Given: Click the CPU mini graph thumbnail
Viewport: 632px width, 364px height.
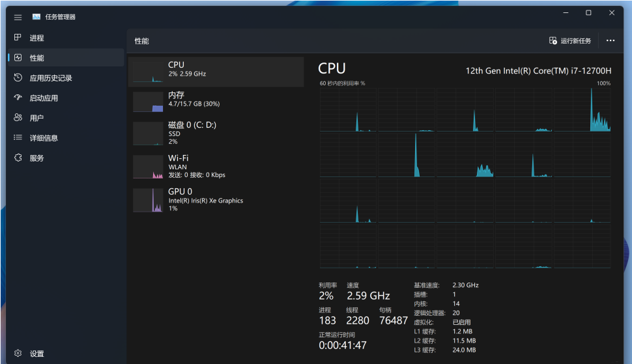Looking at the screenshot, I should [x=148, y=72].
